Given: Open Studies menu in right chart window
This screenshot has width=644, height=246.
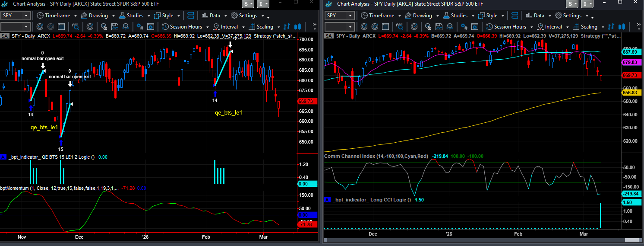Looking at the screenshot, I should (x=458, y=16).
